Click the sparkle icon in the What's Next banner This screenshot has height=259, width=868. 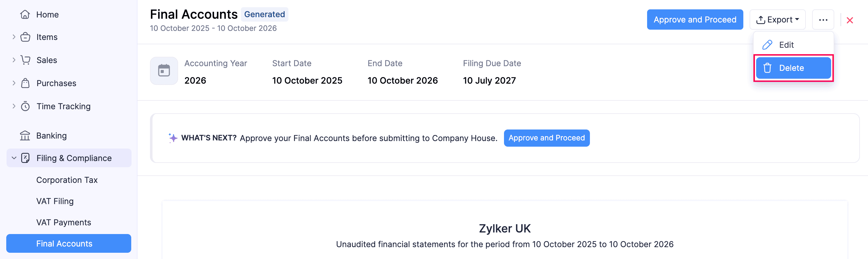[x=172, y=138]
